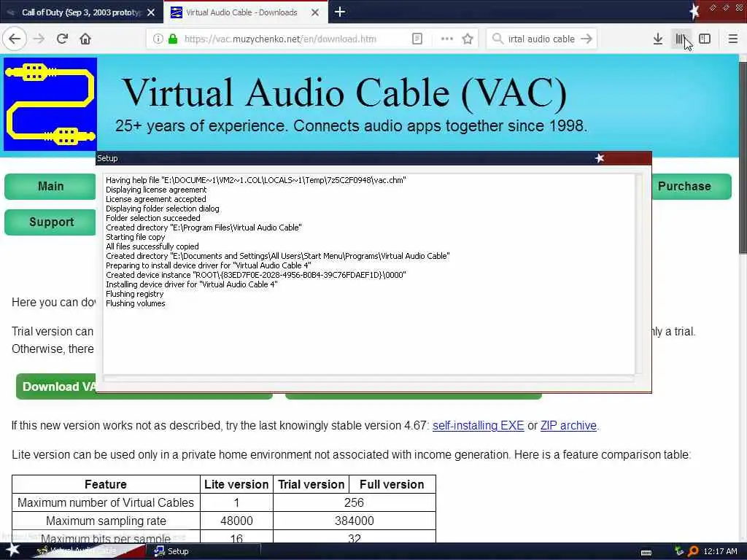Open the ZIP archive link
Image resolution: width=747 pixels, height=560 pixels.
coord(568,425)
